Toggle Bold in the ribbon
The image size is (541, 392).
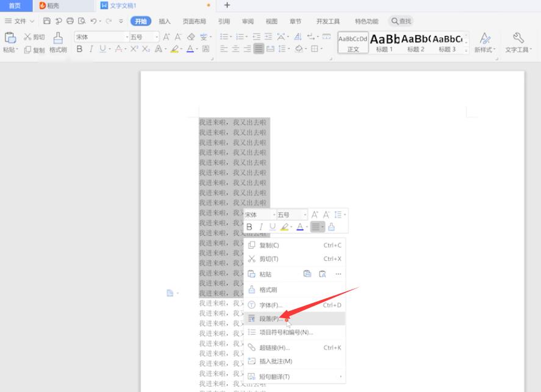(79, 49)
